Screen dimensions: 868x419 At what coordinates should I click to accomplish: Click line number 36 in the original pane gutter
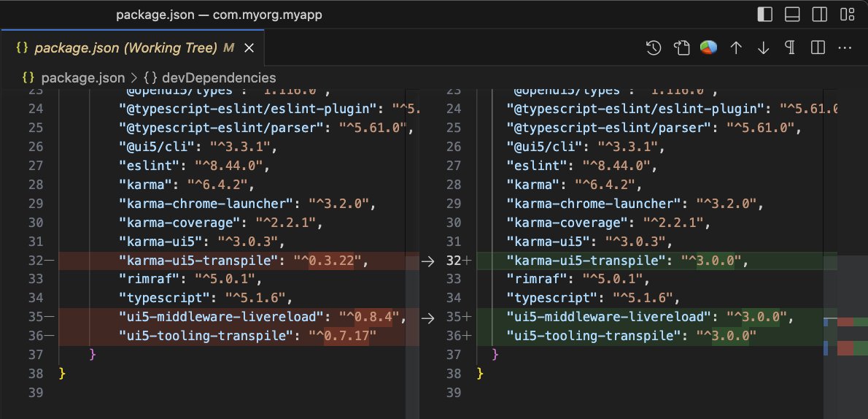(36, 337)
